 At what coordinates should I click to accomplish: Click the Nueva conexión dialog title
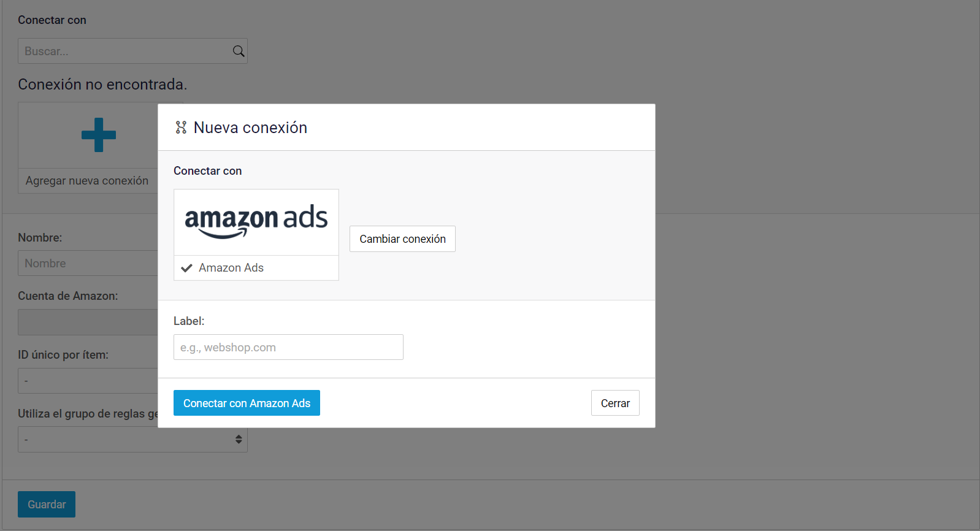[x=250, y=128]
